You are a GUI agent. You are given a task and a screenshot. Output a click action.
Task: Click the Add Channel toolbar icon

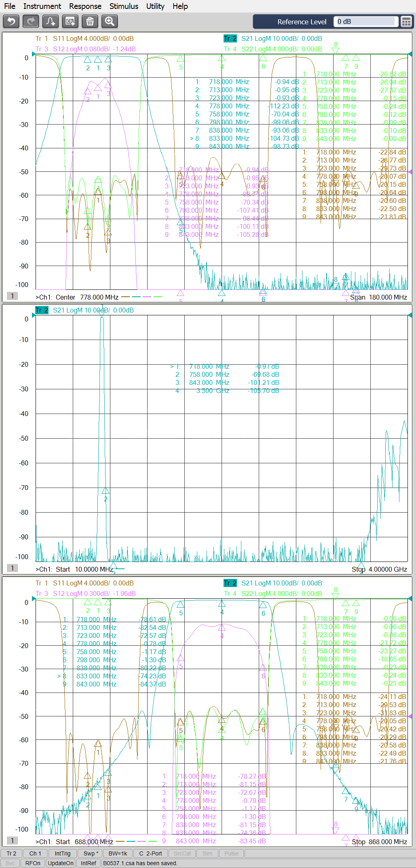pos(70,21)
